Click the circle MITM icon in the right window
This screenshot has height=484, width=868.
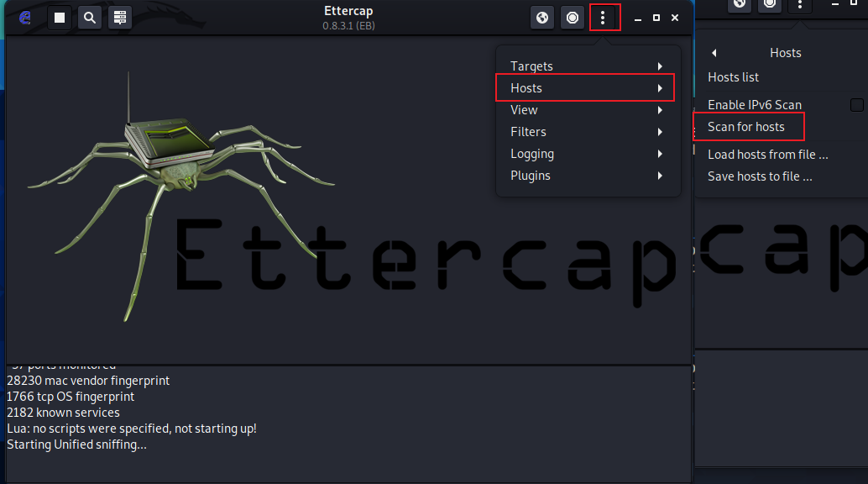(x=770, y=4)
